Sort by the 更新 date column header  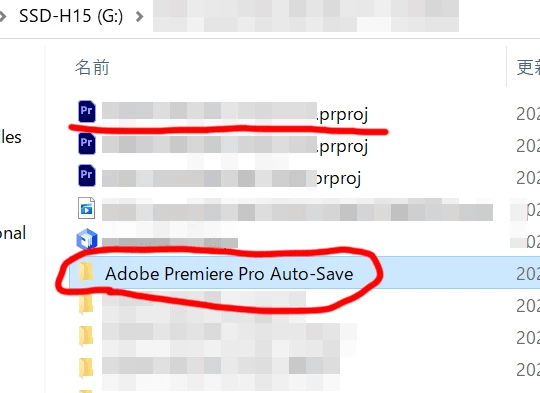(528, 67)
